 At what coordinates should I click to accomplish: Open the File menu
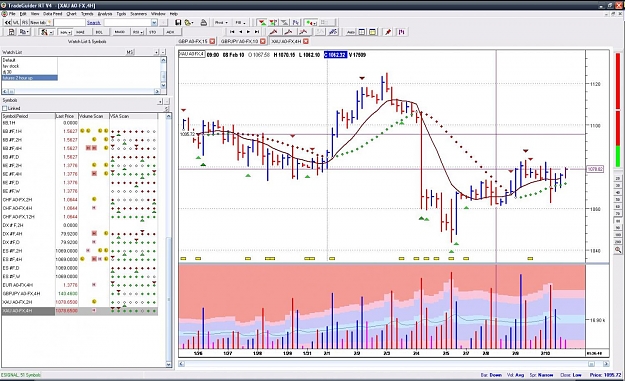[x=12, y=14]
